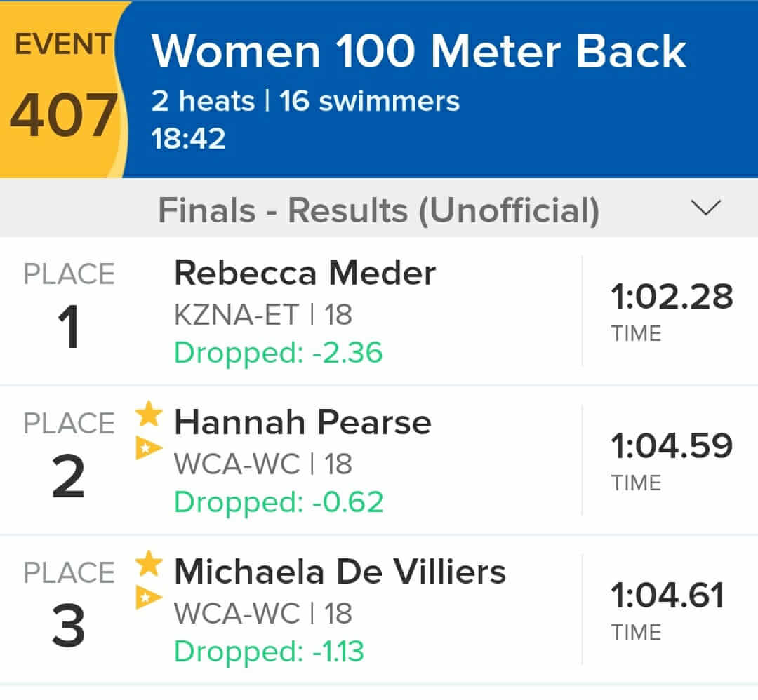This screenshot has width=758, height=700.
Task: Tap the Place 1 rank cell
Action: pos(69,304)
